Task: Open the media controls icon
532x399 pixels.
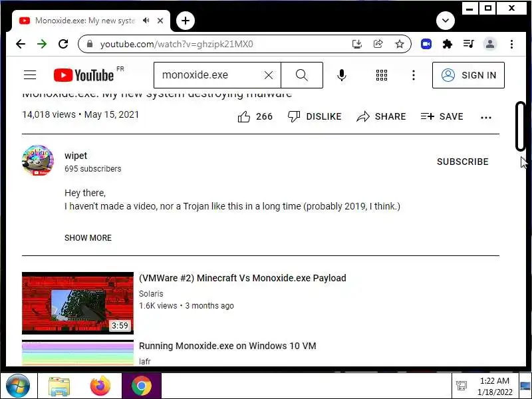Action: coord(469,44)
